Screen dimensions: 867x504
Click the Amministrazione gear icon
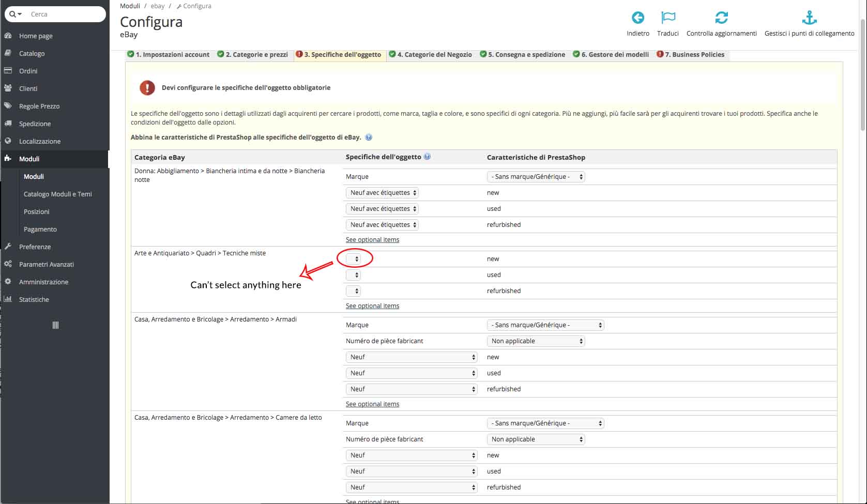click(x=8, y=282)
